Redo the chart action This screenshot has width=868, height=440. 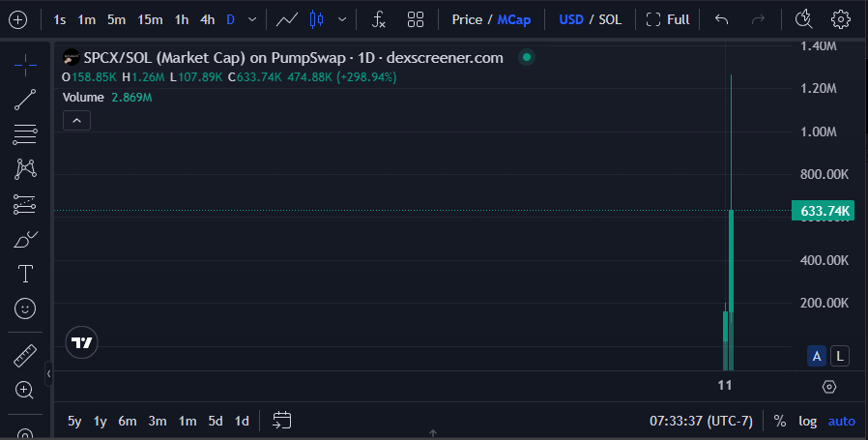(758, 20)
